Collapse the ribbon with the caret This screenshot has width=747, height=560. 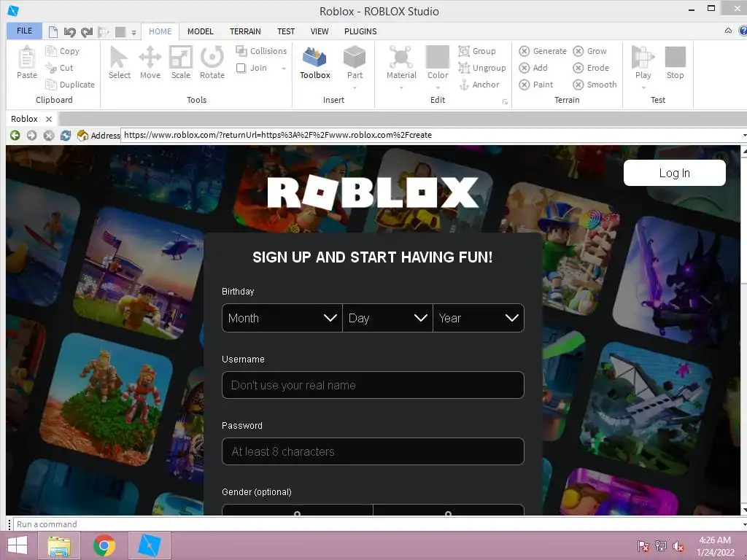click(728, 31)
